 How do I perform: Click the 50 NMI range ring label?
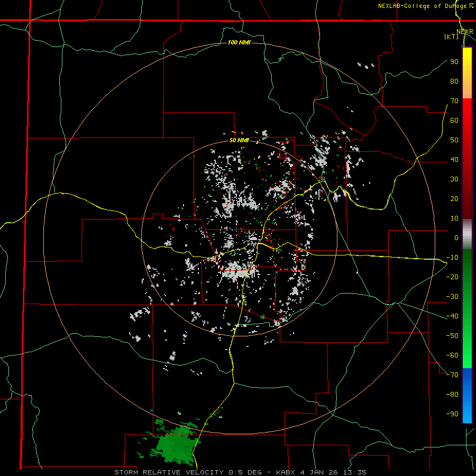(x=239, y=140)
